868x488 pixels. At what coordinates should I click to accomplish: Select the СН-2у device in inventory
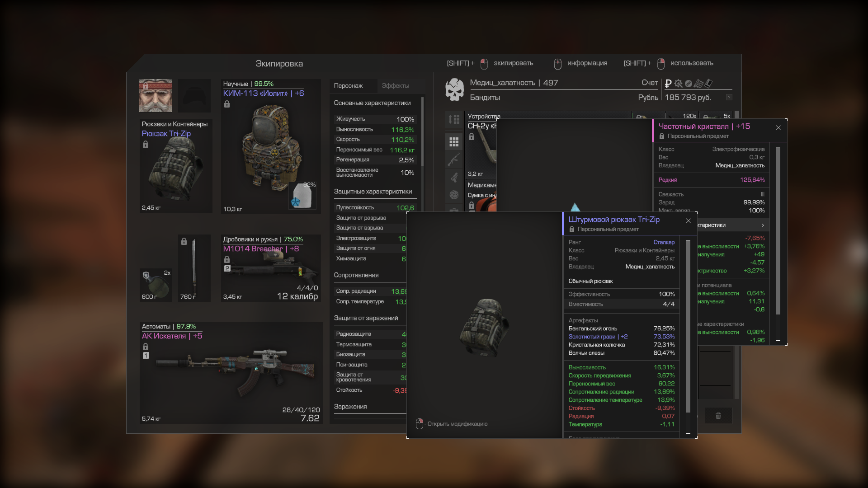pyautogui.click(x=481, y=145)
